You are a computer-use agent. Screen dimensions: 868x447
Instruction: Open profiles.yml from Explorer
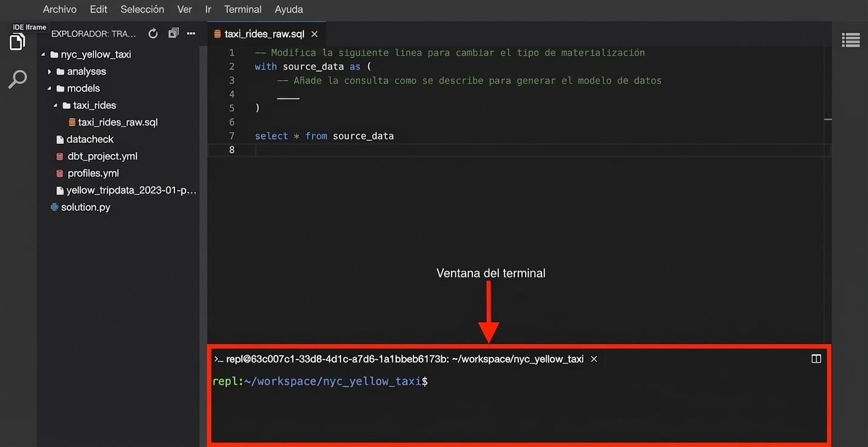point(93,173)
